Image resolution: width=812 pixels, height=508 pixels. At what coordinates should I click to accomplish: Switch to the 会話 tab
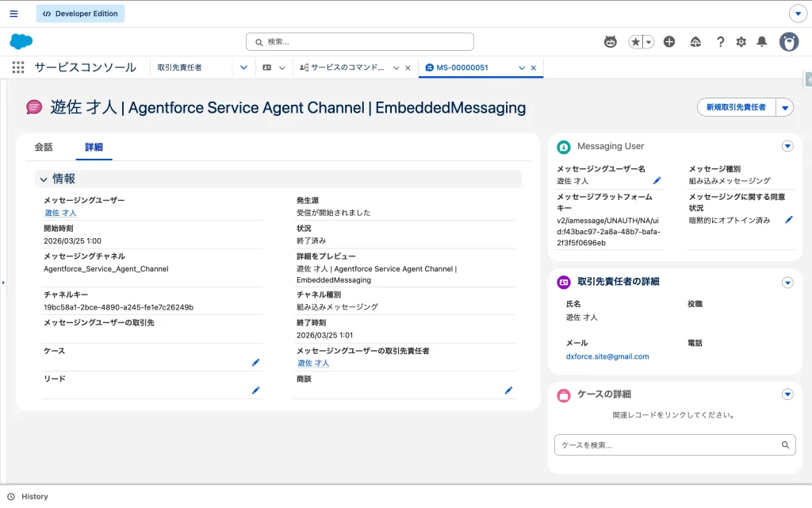click(x=44, y=147)
